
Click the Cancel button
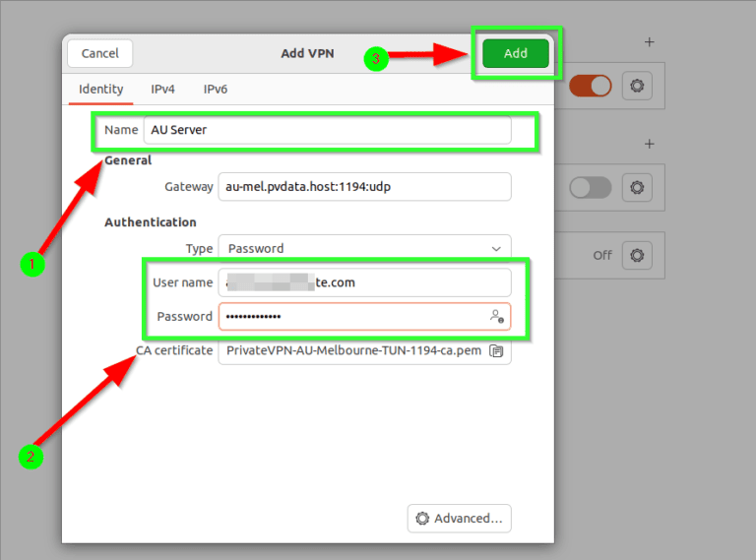tap(99, 53)
